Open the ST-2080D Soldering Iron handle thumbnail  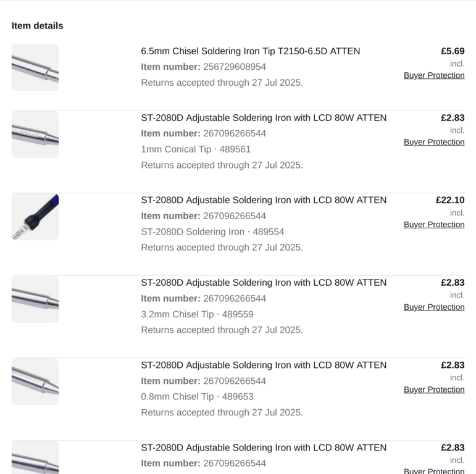point(35,217)
